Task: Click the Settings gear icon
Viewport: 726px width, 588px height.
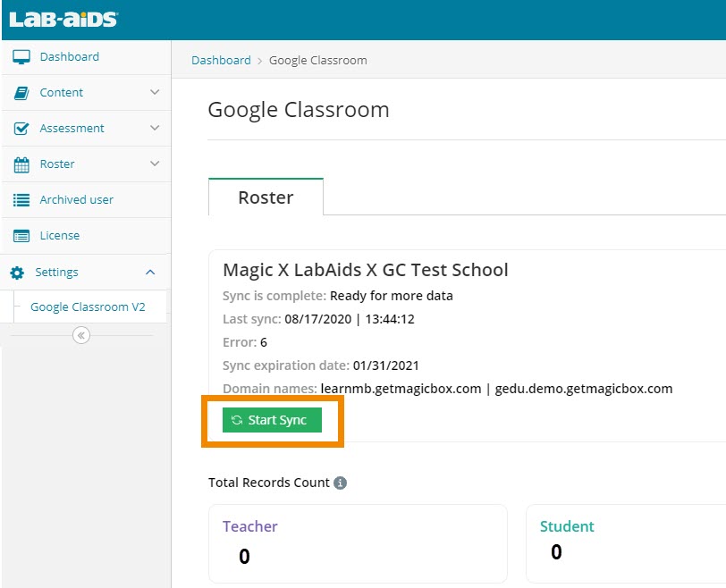Action: point(17,273)
